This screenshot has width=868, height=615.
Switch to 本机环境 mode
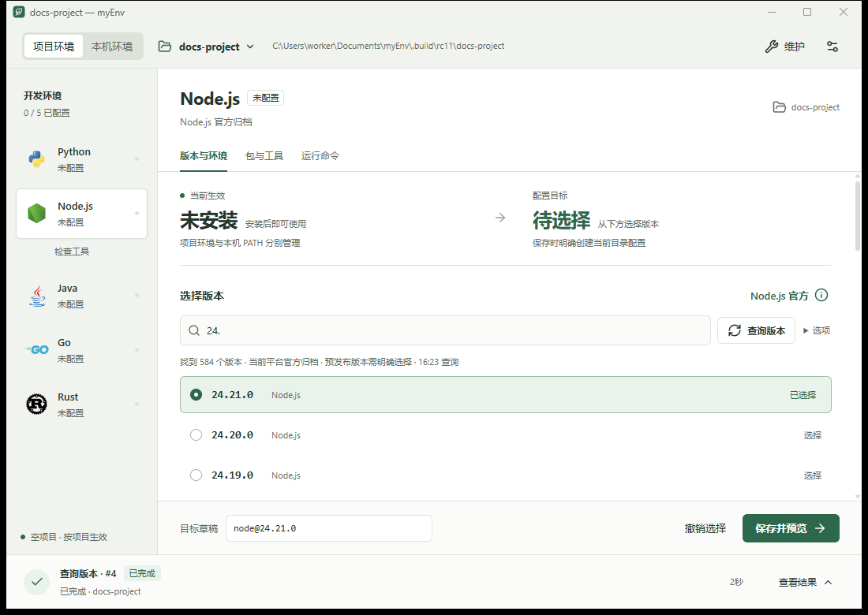tap(112, 47)
